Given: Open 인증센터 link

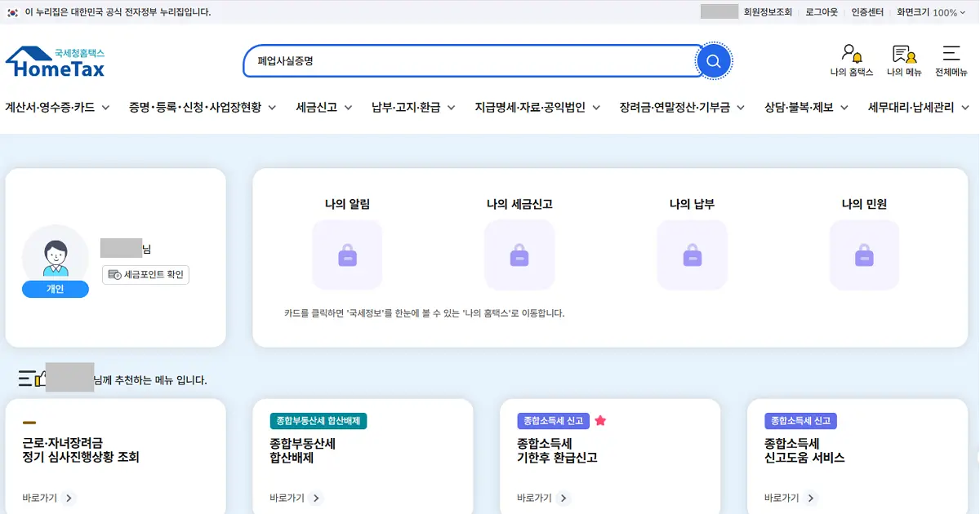Looking at the screenshot, I should coord(867,12).
